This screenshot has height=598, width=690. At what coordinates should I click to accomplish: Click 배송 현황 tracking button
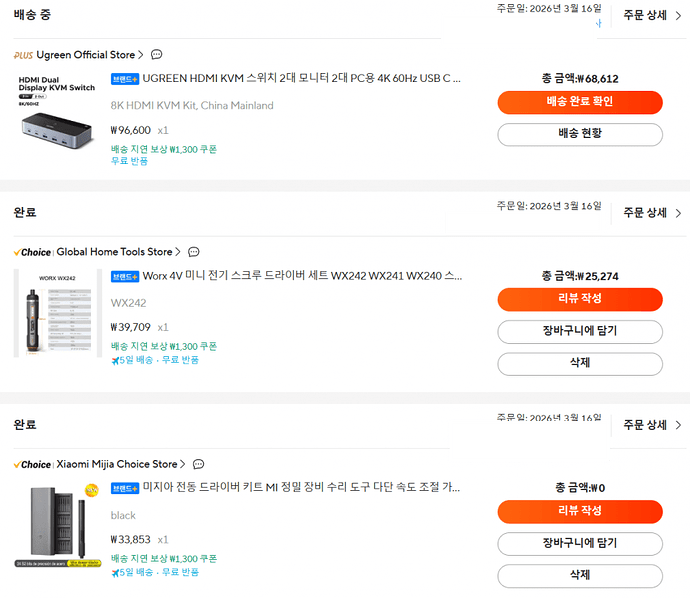[x=579, y=134]
